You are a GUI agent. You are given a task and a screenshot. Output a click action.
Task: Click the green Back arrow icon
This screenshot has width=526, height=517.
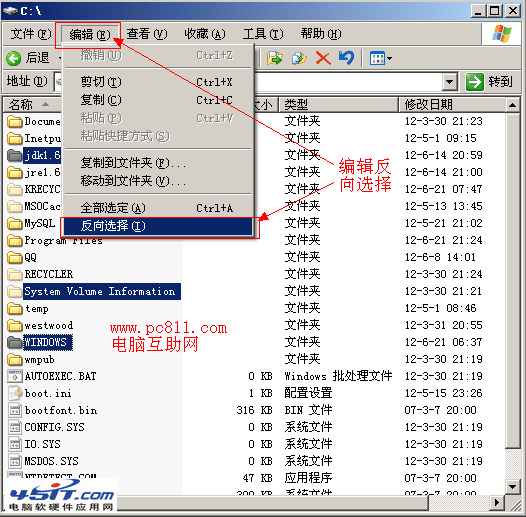[x=14, y=59]
